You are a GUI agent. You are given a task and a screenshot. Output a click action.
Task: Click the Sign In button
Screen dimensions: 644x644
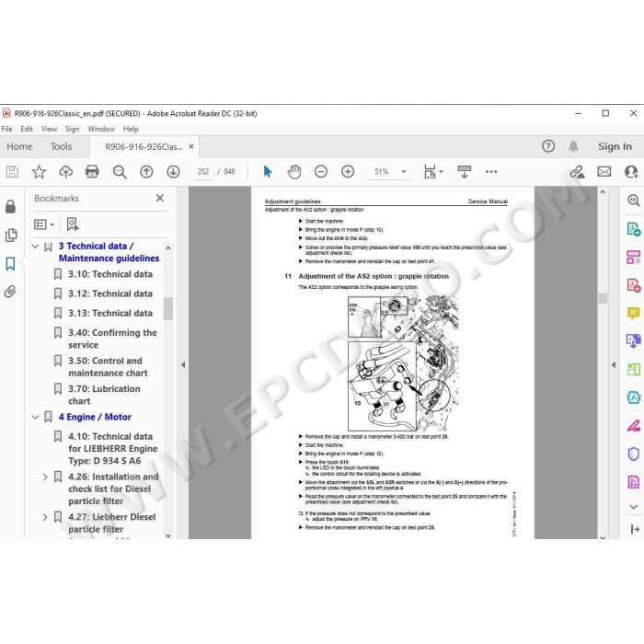pyautogui.click(x=615, y=146)
